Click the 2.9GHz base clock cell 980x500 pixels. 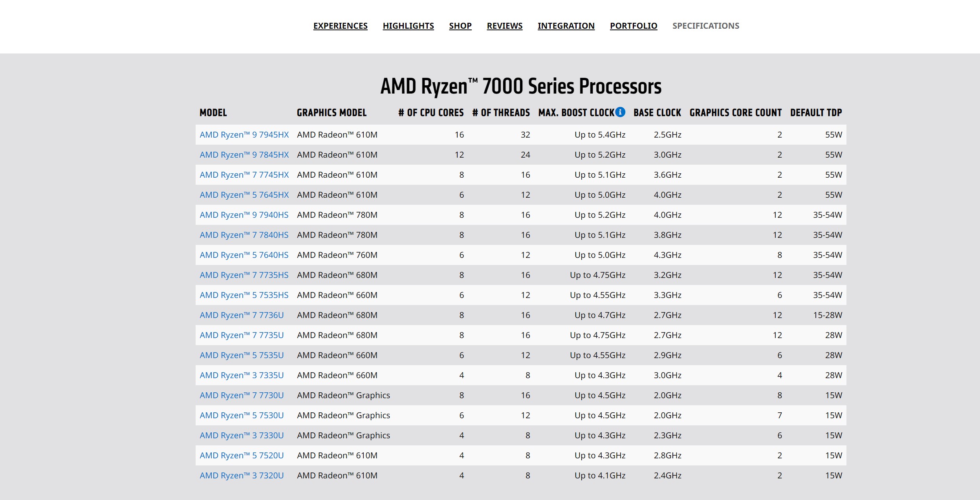[667, 355]
